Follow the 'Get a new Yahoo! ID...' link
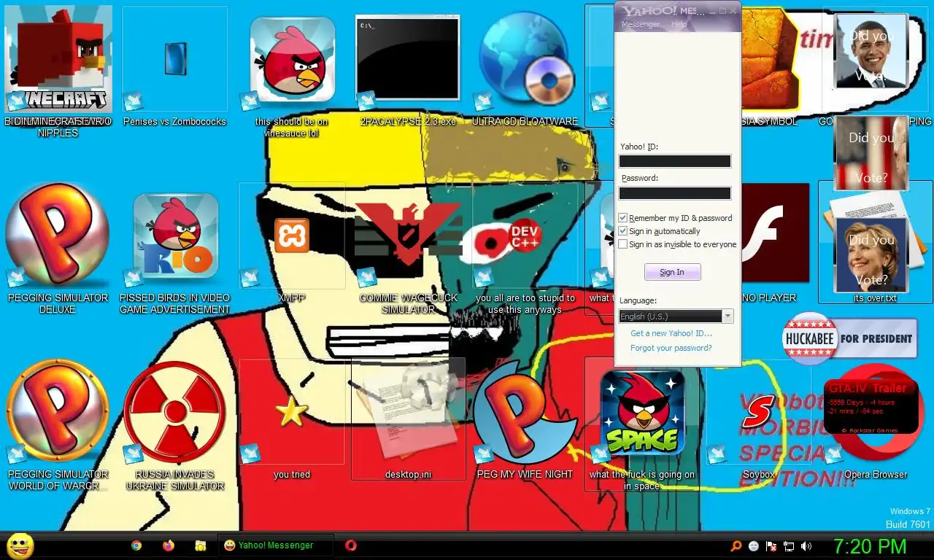The width and height of the screenshot is (934, 560). [x=671, y=333]
